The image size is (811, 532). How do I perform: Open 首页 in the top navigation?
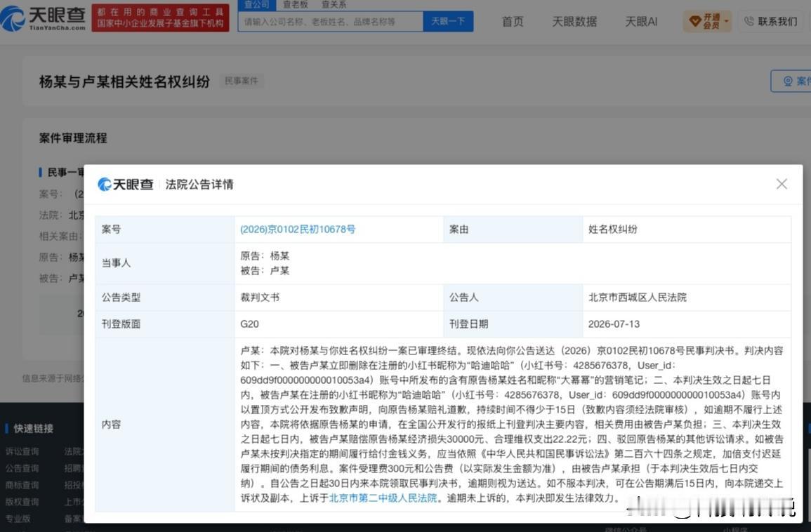point(513,22)
